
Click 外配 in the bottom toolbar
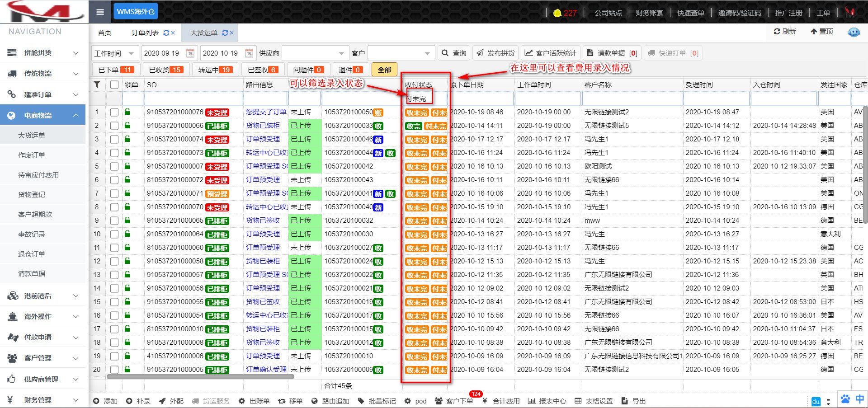coord(171,401)
